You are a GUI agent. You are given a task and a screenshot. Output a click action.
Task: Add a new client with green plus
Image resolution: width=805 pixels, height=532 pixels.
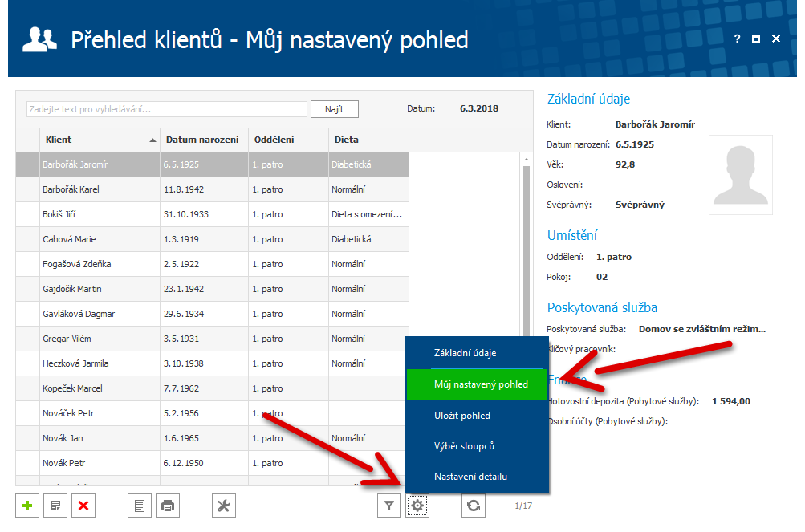pyautogui.click(x=27, y=506)
